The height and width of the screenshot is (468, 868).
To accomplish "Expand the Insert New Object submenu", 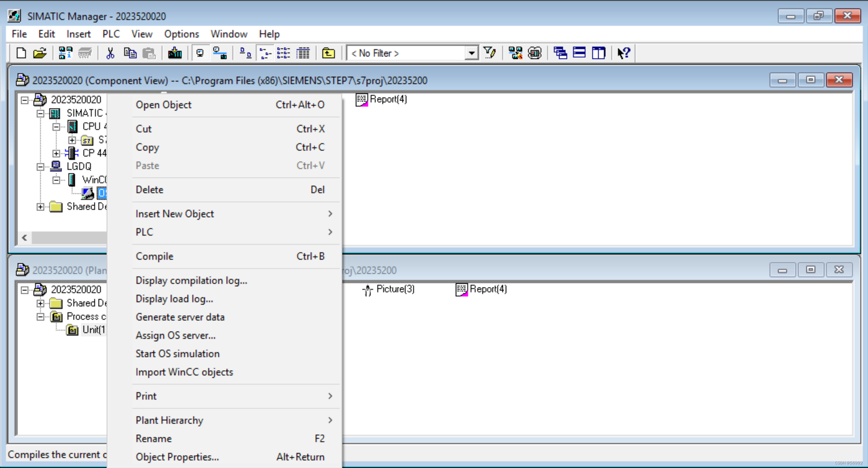I will click(x=175, y=213).
